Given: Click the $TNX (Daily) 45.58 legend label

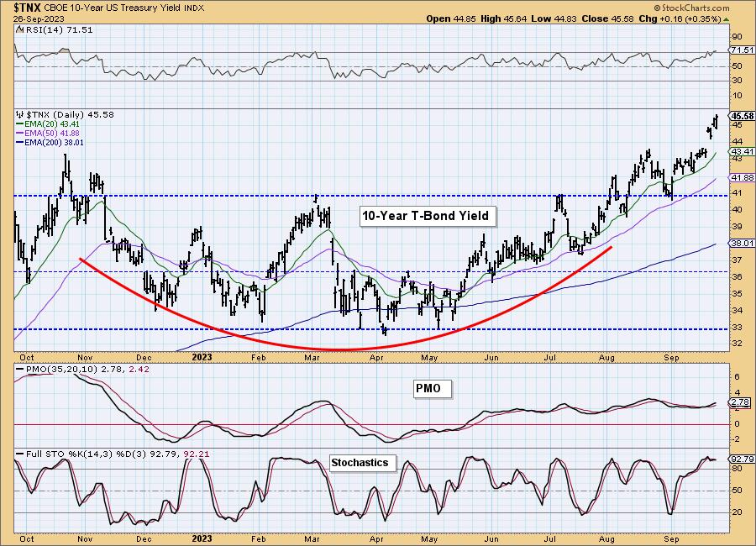Looking at the screenshot, I should [70, 114].
